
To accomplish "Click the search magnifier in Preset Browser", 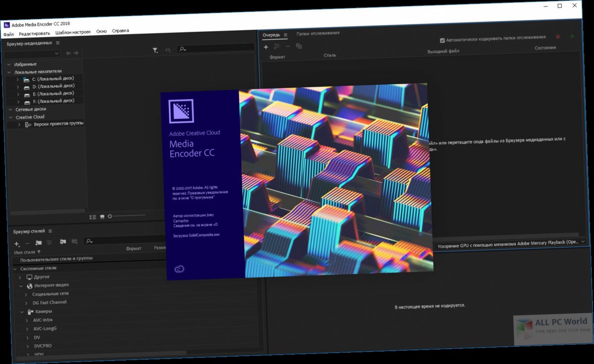I will click(88, 241).
